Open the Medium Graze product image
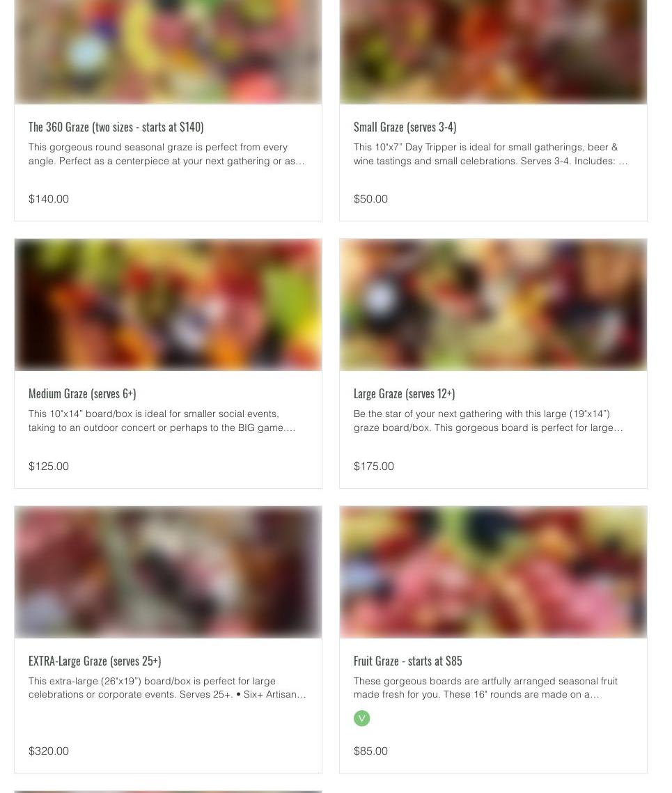 [168, 305]
